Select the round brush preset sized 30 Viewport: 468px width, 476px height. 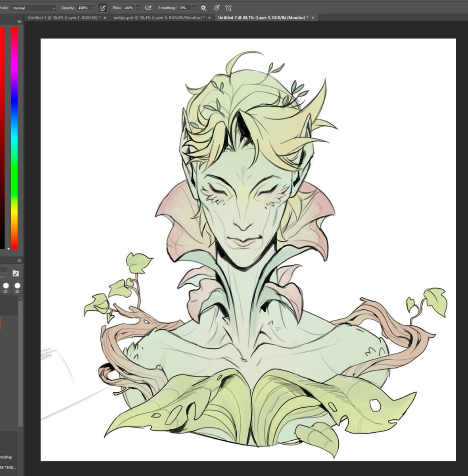[x=5, y=286]
